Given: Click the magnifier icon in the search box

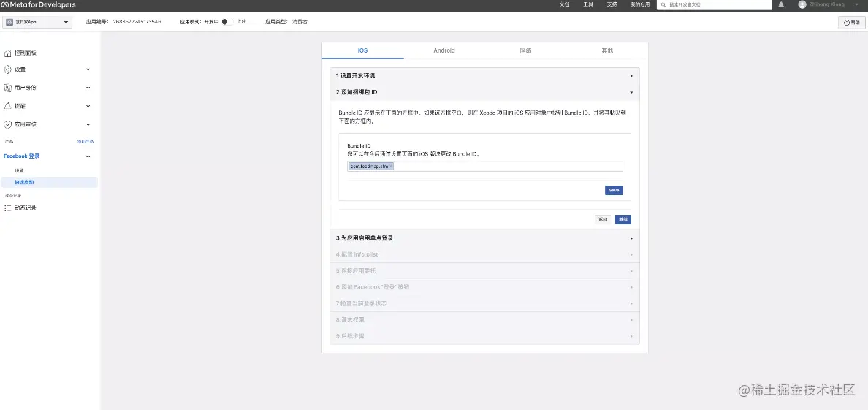Looking at the screenshot, I should tap(663, 4).
